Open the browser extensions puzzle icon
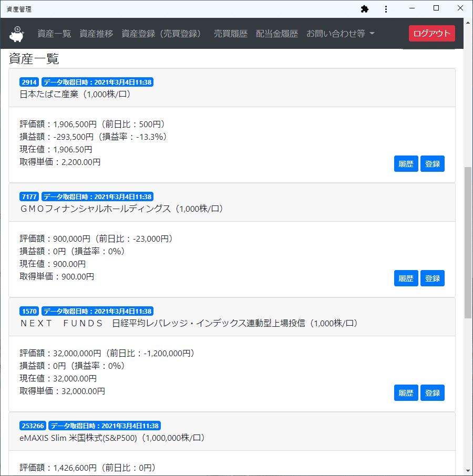Screen dimensions: 473x476 [365, 9]
